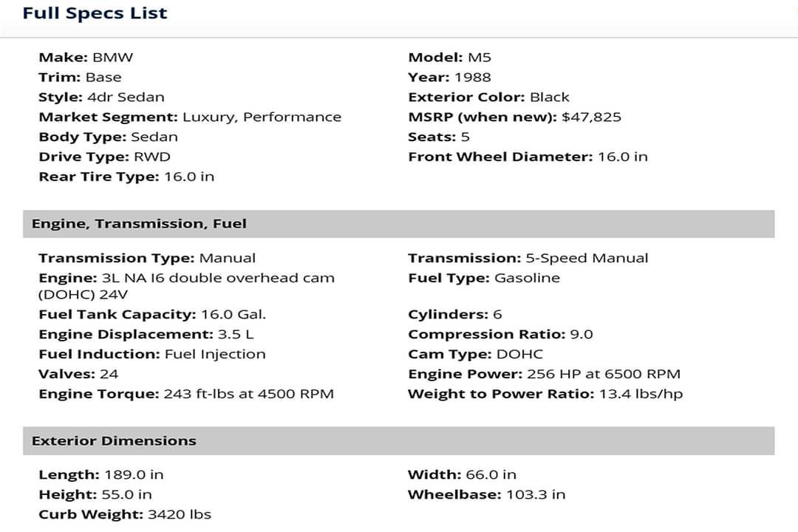The width and height of the screenshot is (798, 532).
Task: Click the Model: M5 entry
Action: [449, 57]
